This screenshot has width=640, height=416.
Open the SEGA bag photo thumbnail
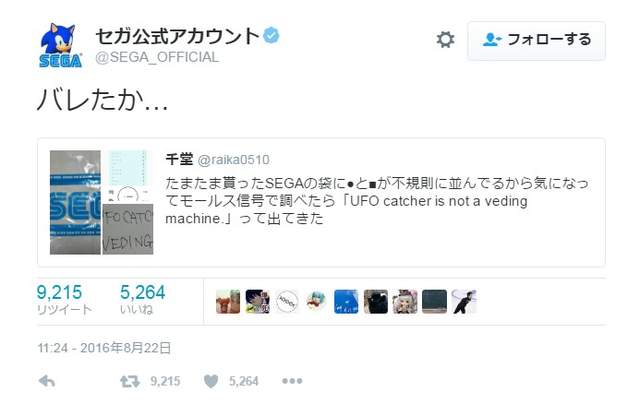pyautogui.click(x=75, y=202)
